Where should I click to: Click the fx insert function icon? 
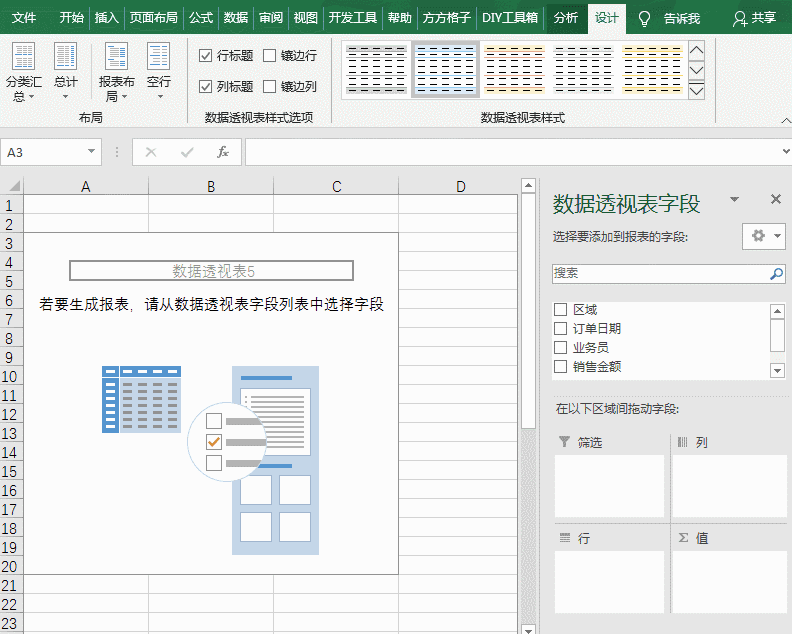(223, 152)
